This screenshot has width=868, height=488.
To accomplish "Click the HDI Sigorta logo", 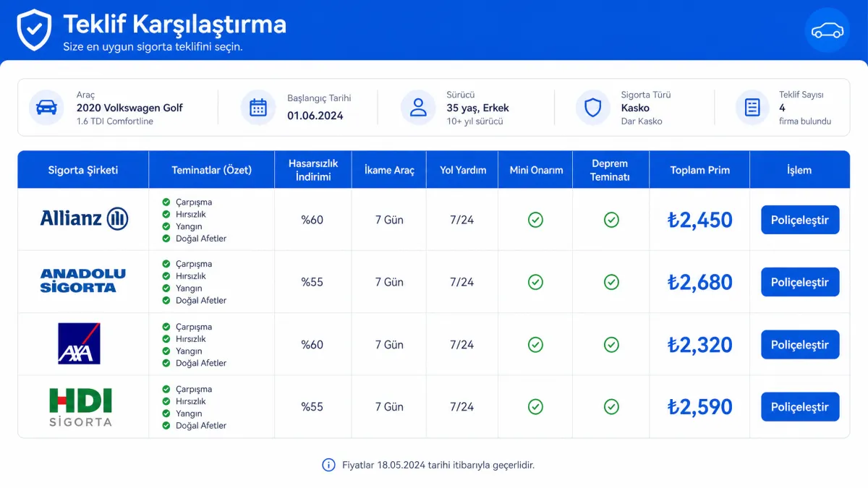I will (x=80, y=407).
